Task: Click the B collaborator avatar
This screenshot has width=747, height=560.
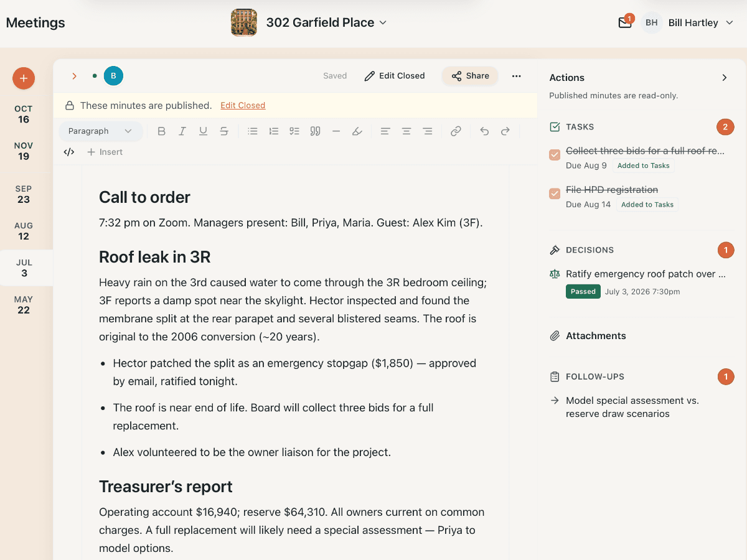Action: [113, 76]
